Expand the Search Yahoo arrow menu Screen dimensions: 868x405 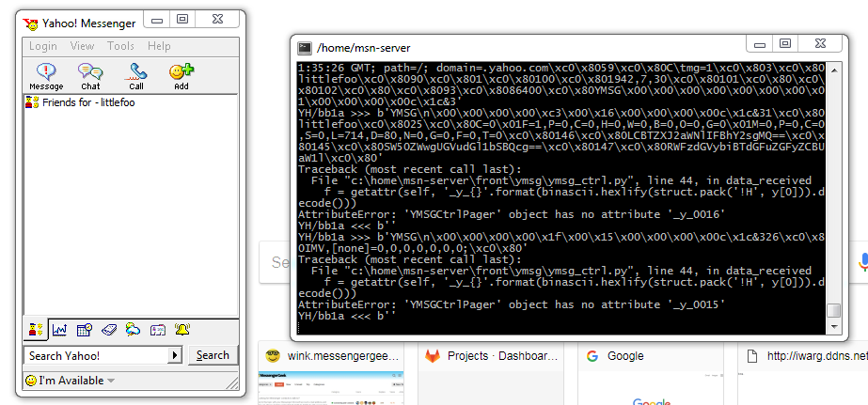click(x=174, y=355)
